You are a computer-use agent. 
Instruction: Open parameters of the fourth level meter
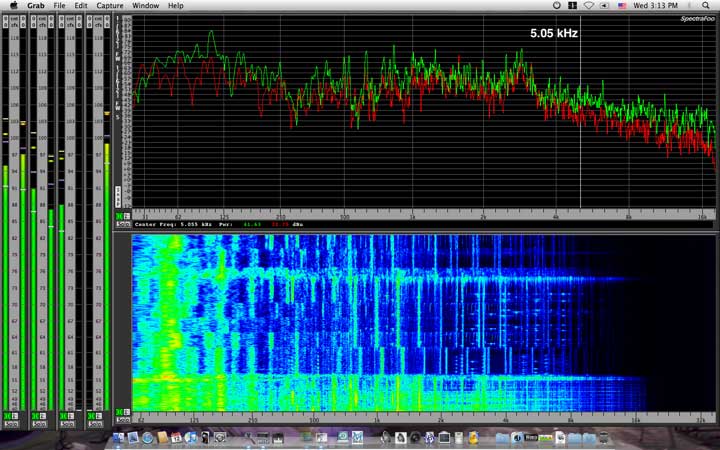pyautogui.click(x=98, y=416)
